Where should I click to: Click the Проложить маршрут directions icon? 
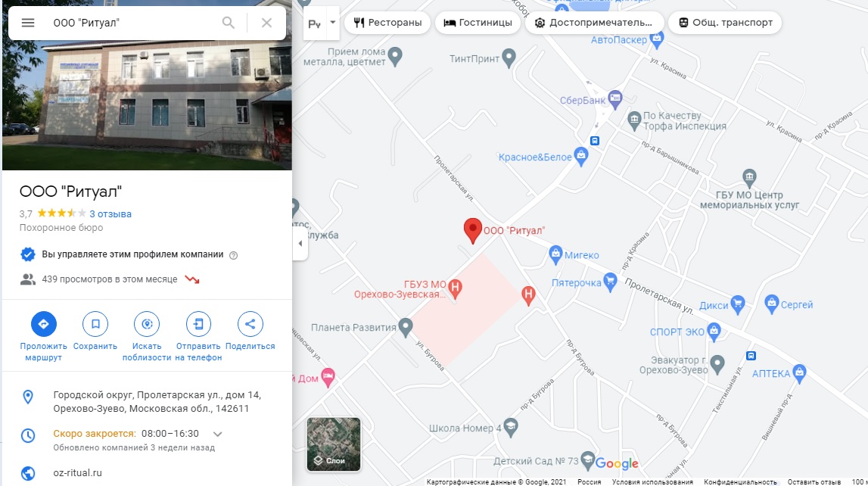pos(44,324)
